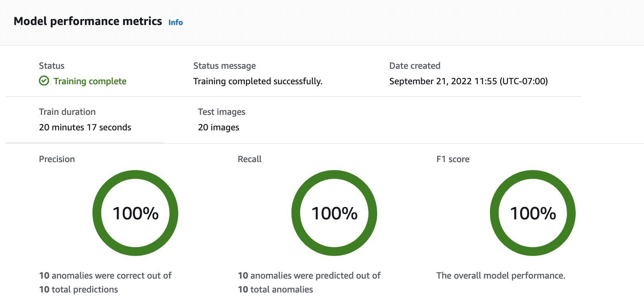Click the Date created label
This screenshot has width=644, height=306.
[415, 66]
